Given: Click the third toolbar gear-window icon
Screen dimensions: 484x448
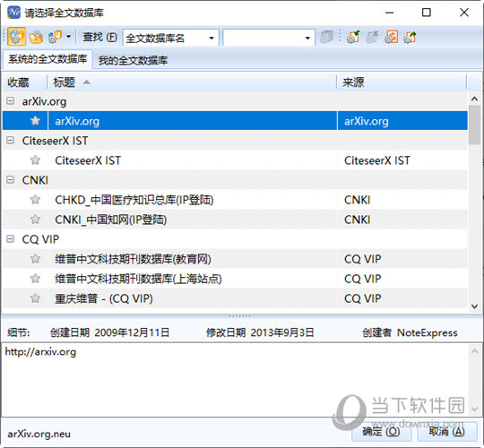Looking at the screenshot, I should pos(56,38).
